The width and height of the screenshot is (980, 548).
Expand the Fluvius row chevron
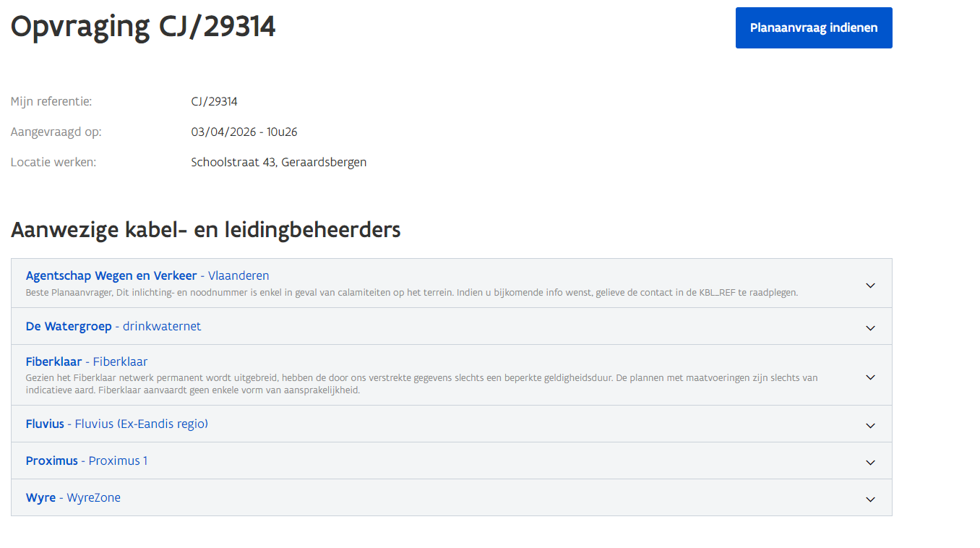click(x=870, y=426)
